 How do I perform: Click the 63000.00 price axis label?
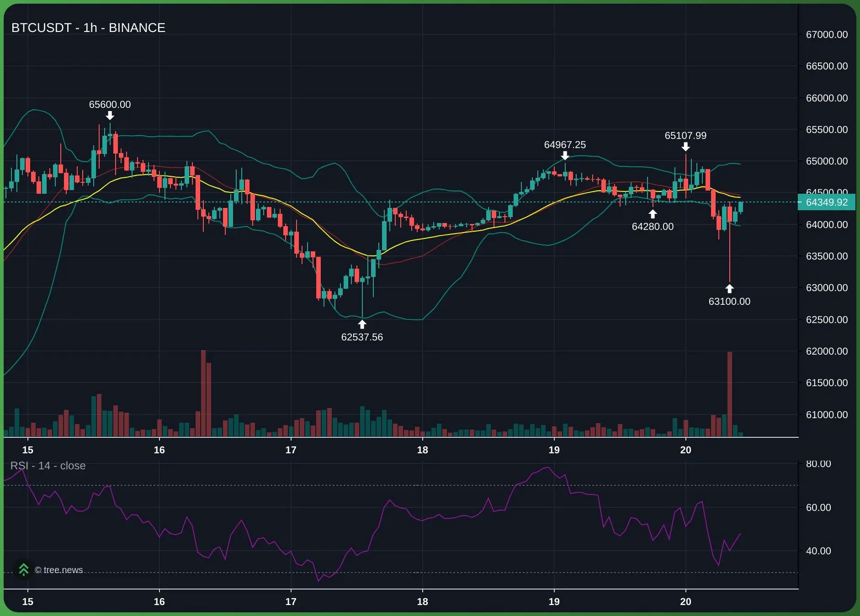click(x=827, y=288)
